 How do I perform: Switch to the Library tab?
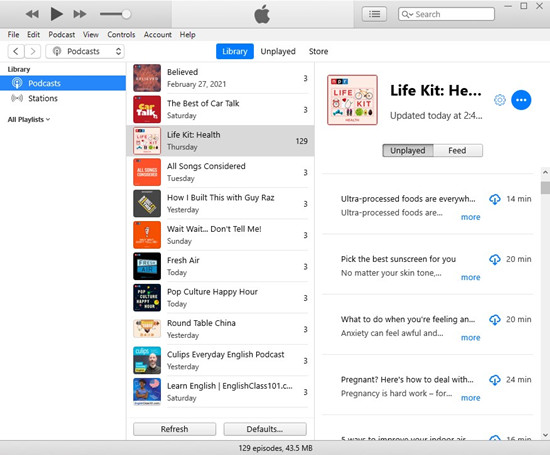[235, 51]
